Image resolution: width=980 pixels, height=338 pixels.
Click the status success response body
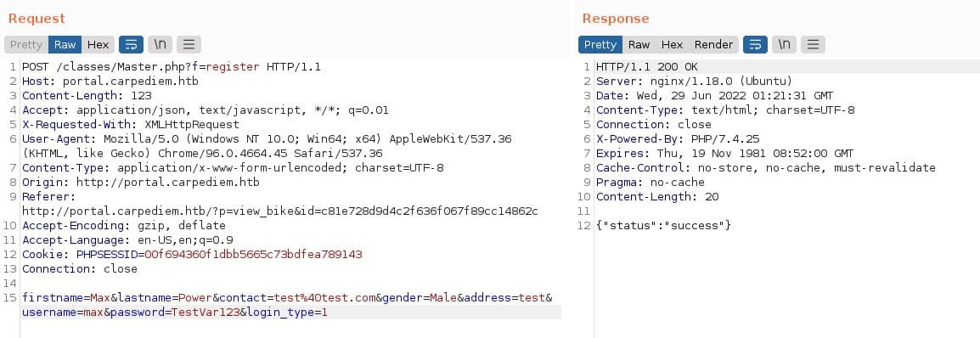664,225
